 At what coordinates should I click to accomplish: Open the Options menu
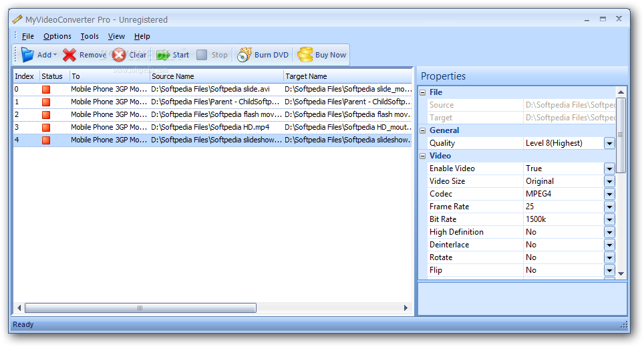[x=57, y=36]
